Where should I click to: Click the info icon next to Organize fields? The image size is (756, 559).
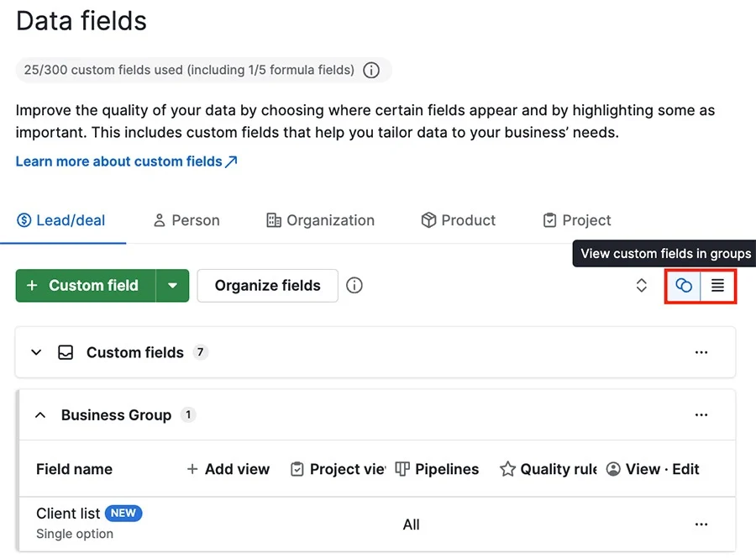354,286
